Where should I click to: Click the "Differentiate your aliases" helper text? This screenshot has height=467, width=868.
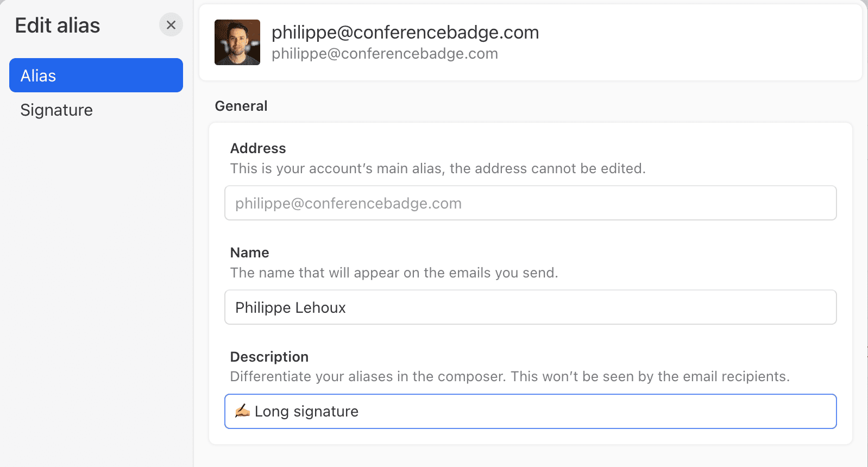coord(510,377)
